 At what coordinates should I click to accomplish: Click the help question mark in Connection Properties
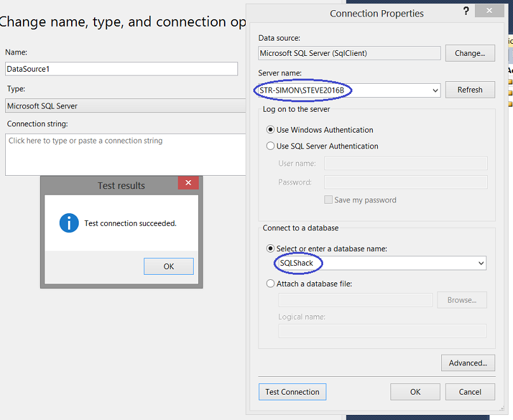[x=466, y=11]
